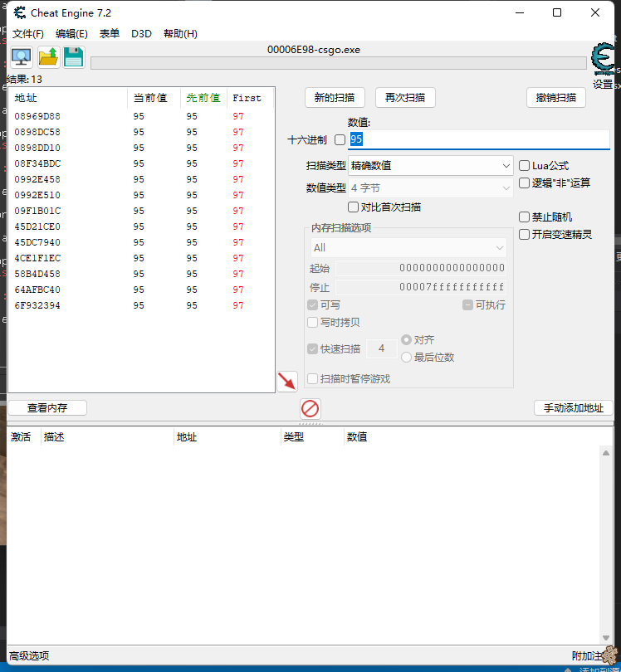
Task: Check the 写时拷贝 checkbox
Action: [313, 322]
